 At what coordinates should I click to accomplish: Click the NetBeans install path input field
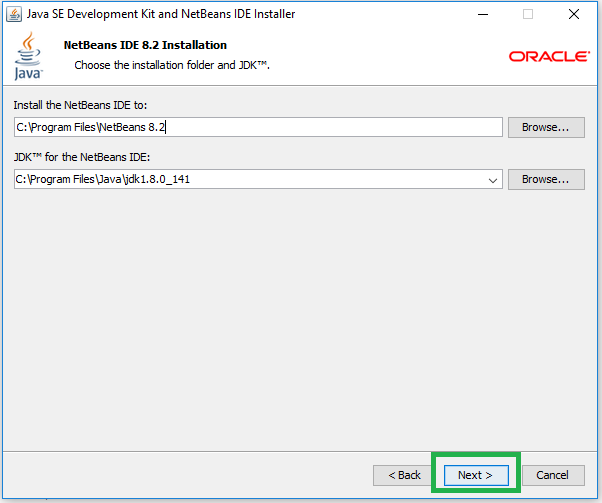258,127
